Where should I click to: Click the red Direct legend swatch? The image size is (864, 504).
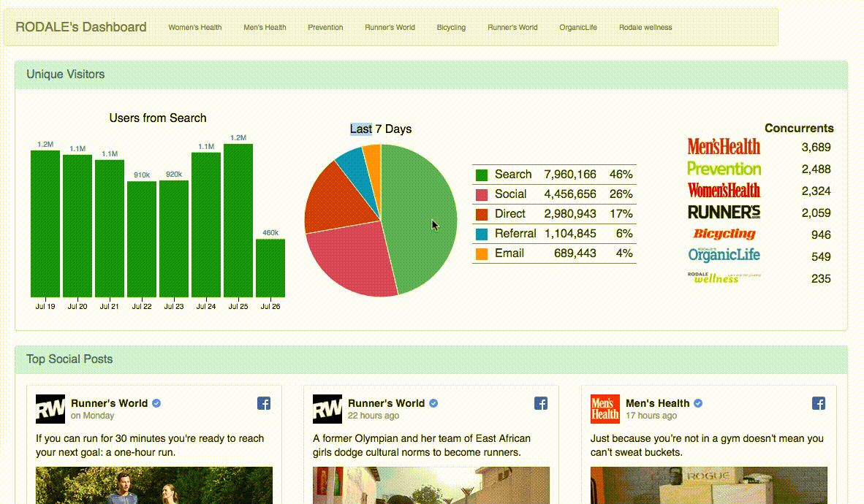pyautogui.click(x=482, y=214)
